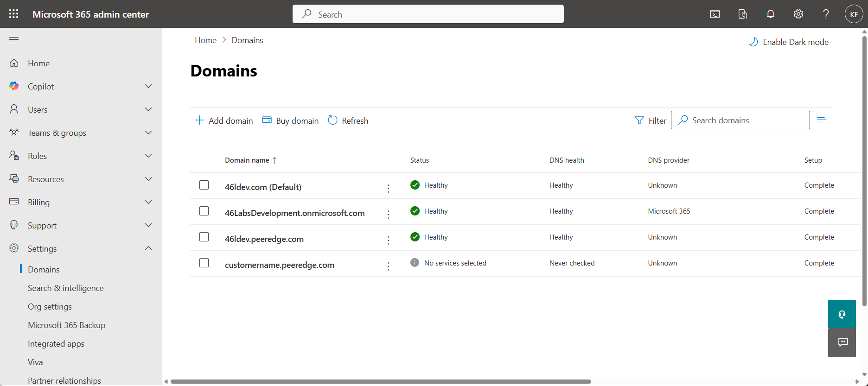The width and height of the screenshot is (868, 386).
Task: Focus the top Search box
Action: point(428,14)
